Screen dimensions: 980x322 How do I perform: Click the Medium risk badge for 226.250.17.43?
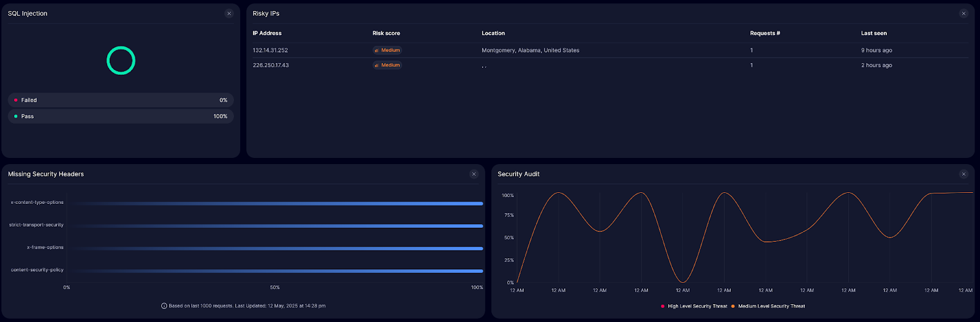tap(387, 65)
